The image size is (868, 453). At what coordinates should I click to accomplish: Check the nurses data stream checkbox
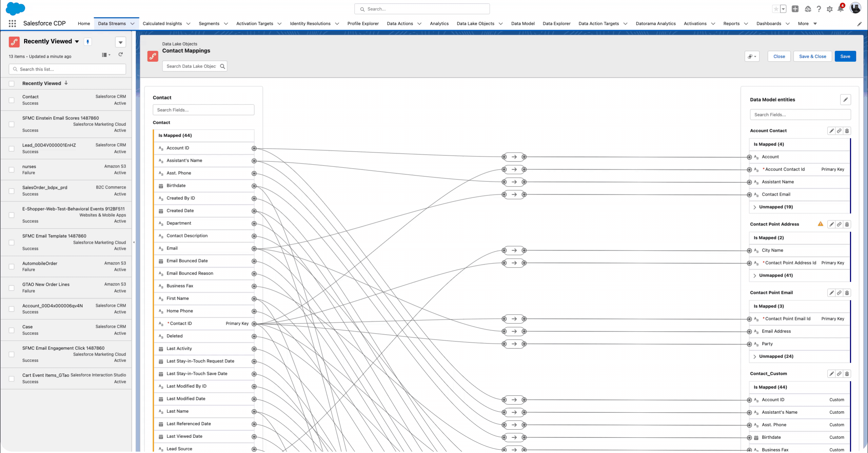coord(12,170)
